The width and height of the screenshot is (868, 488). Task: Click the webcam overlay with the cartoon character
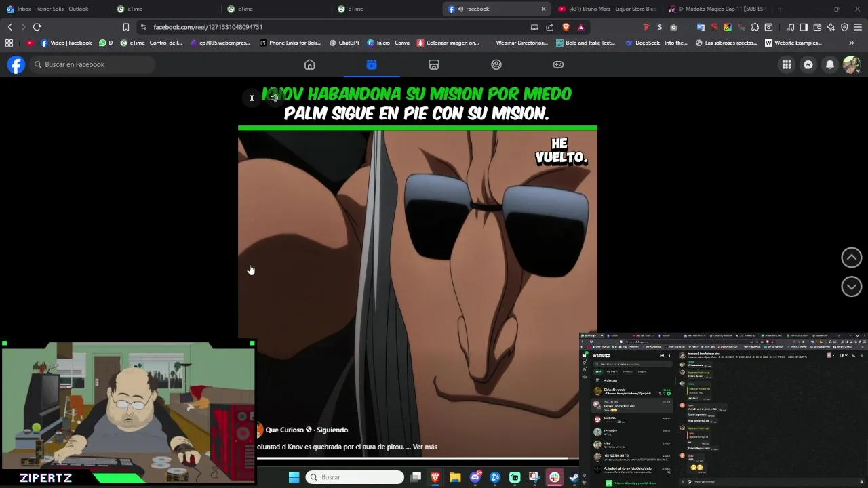click(x=128, y=405)
